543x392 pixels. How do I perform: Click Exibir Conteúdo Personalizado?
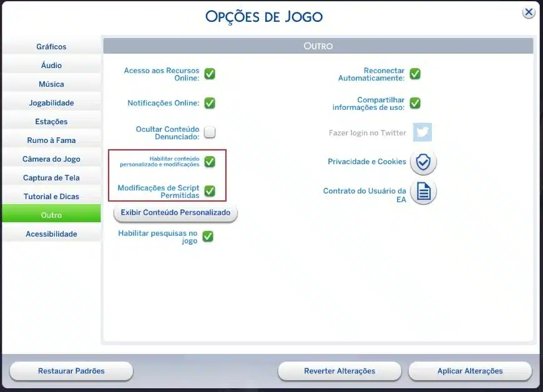pos(175,213)
